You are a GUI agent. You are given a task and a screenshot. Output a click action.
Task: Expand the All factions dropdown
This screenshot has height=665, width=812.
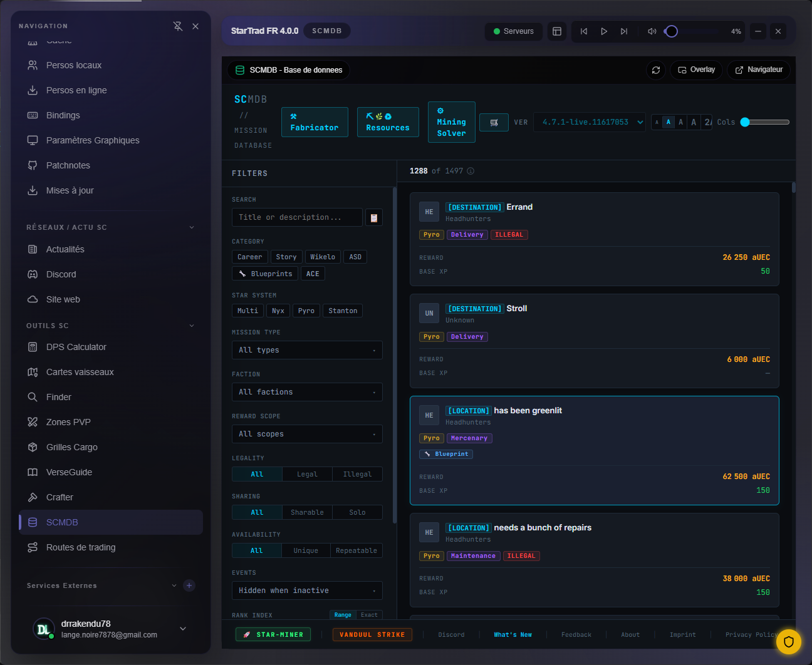point(306,392)
